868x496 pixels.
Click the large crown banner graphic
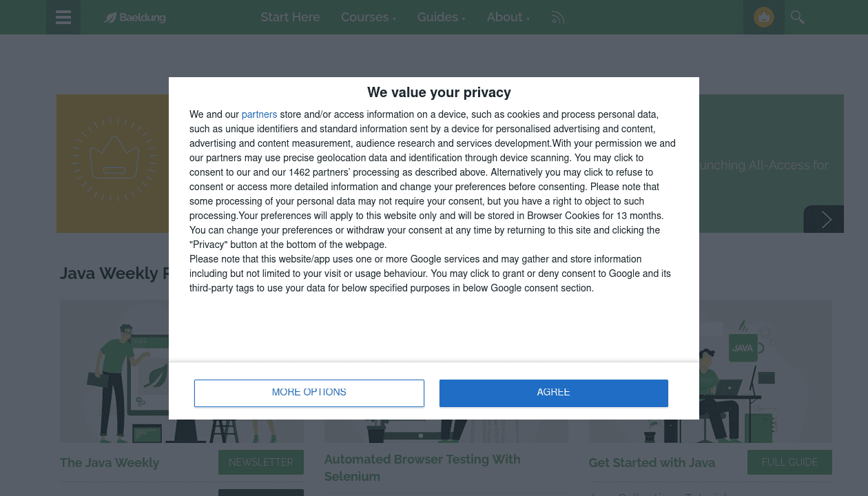[x=114, y=163]
